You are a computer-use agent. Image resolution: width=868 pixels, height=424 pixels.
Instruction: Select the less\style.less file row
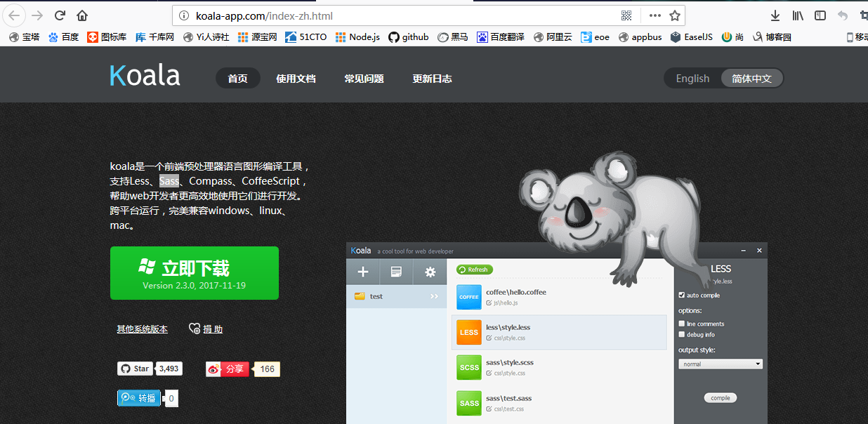(x=559, y=332)
